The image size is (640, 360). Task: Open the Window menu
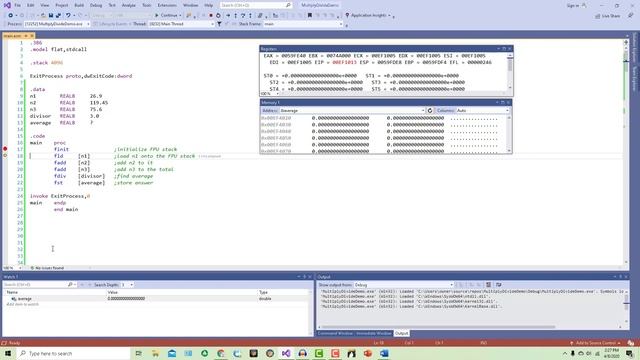click(x=190, y=5)
